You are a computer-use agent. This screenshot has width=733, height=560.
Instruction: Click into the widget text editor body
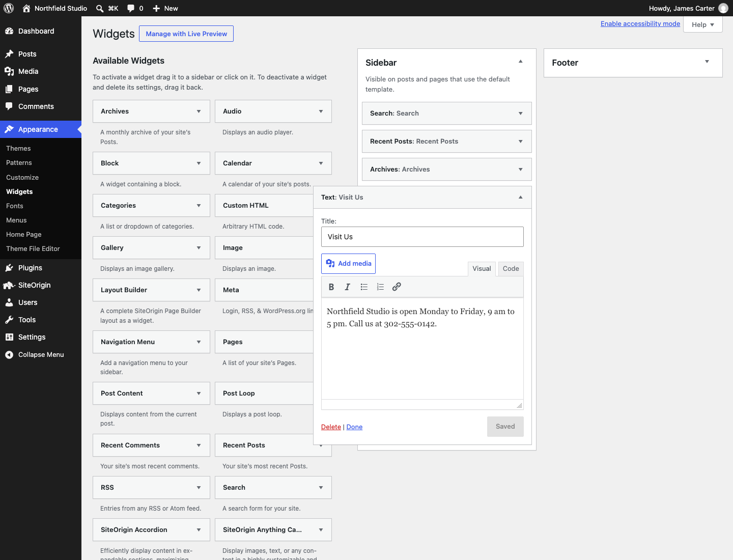click(x=422, y=349)
